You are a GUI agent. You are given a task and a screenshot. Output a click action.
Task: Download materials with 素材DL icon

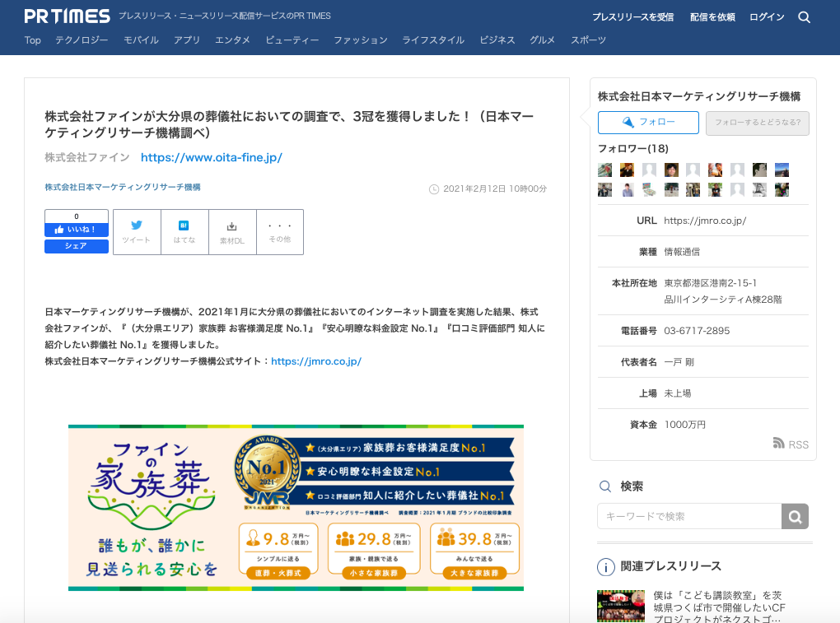[232, 226]
